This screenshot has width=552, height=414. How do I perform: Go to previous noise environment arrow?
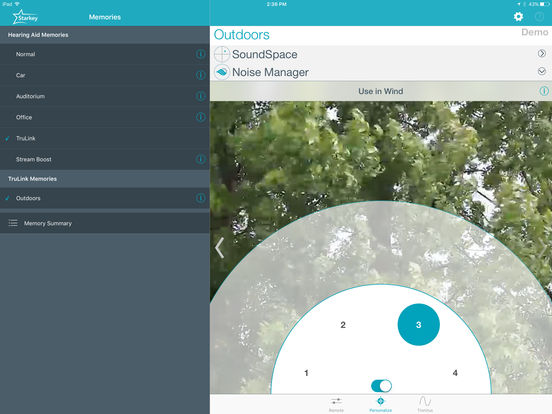219,248
